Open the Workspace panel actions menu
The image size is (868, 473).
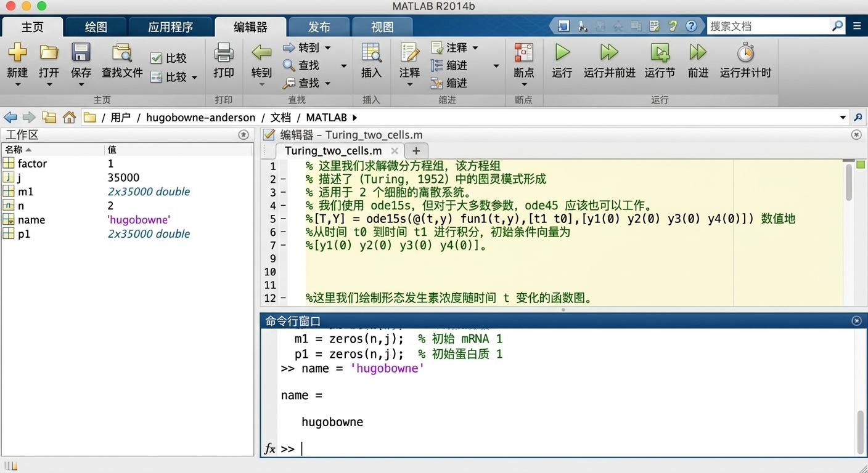[244, 135]
